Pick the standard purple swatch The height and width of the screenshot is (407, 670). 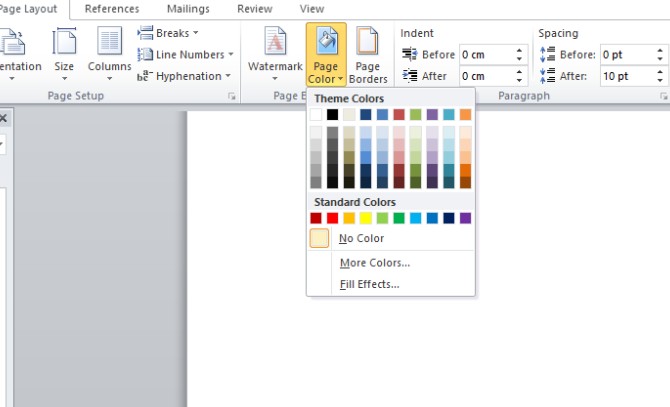tap(466, 218)
